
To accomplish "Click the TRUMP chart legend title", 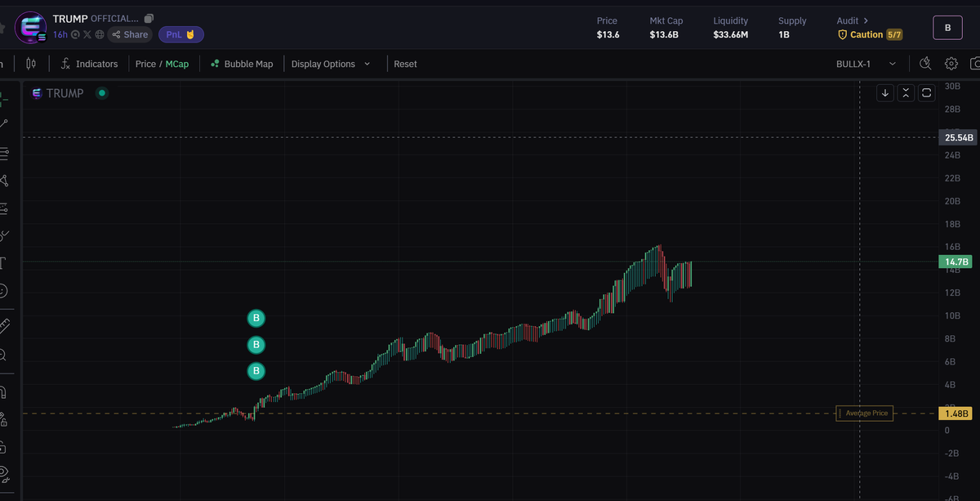I will (x=65, y=93).
